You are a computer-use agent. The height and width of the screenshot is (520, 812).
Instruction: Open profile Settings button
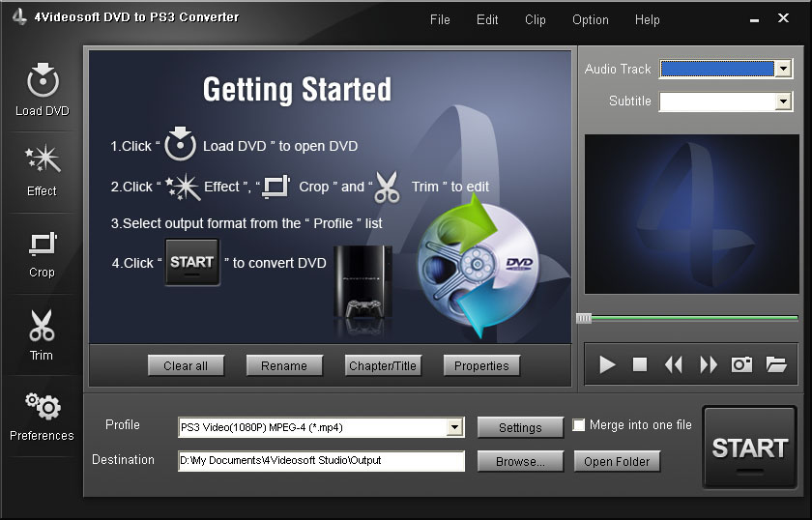(520, 427)
